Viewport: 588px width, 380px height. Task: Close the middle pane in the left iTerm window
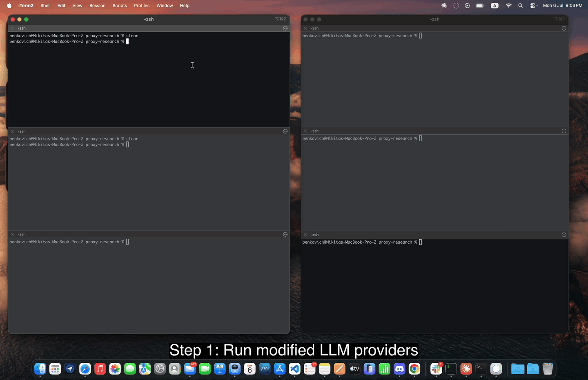[x=12, y=131]
